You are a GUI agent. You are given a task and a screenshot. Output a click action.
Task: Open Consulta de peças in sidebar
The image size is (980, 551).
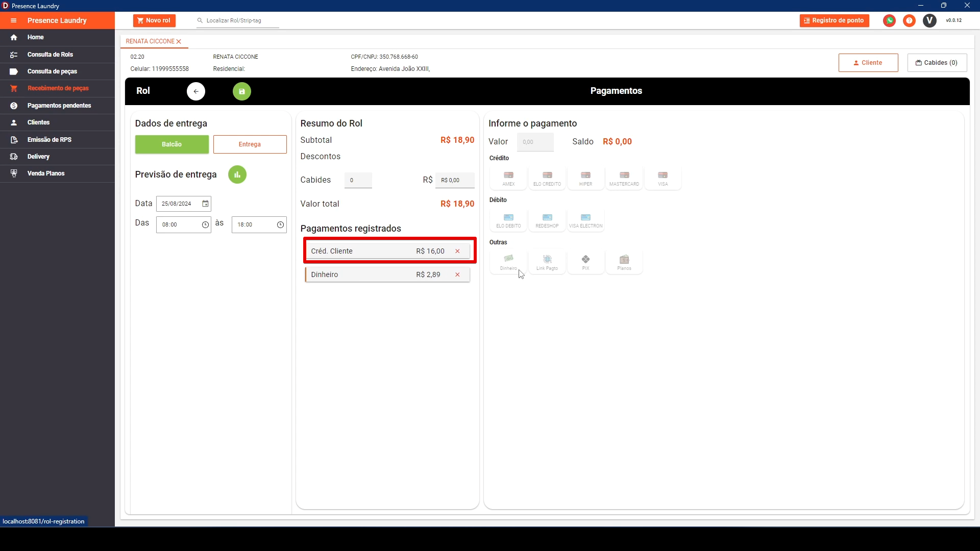57,71
